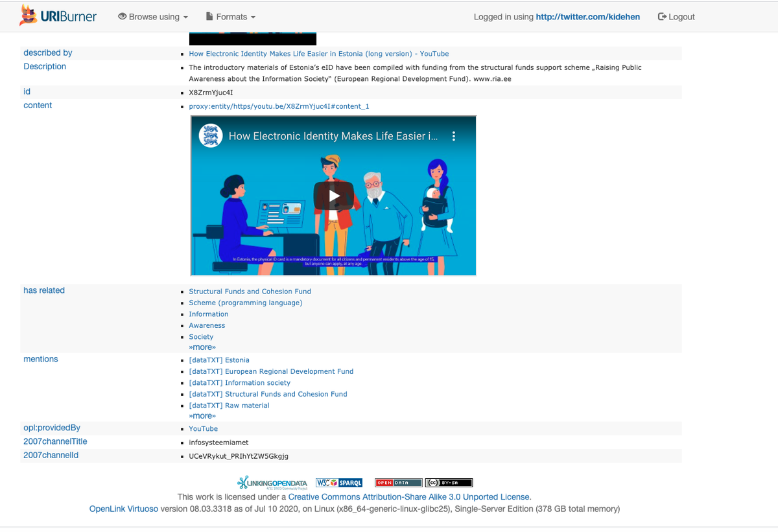Open the Browse using dropdown

click(x=153, y=17)
